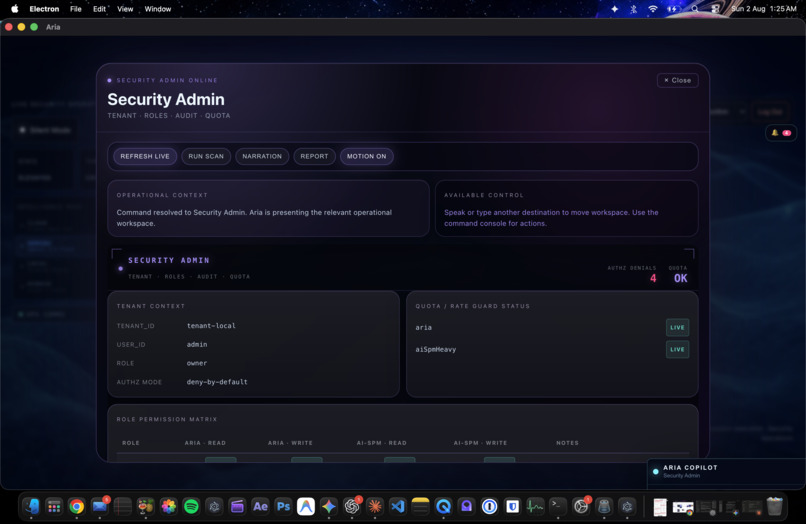Viewport: 806px width, 524px height.
Task: Open the Apple menu
Action: point(15,9)
